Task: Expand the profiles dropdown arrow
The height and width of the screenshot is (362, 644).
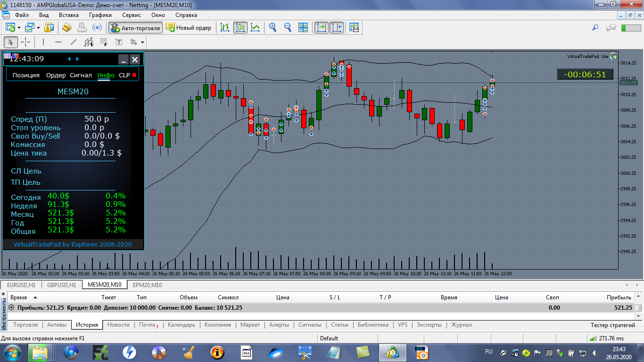Action: [x=39, y=28]
